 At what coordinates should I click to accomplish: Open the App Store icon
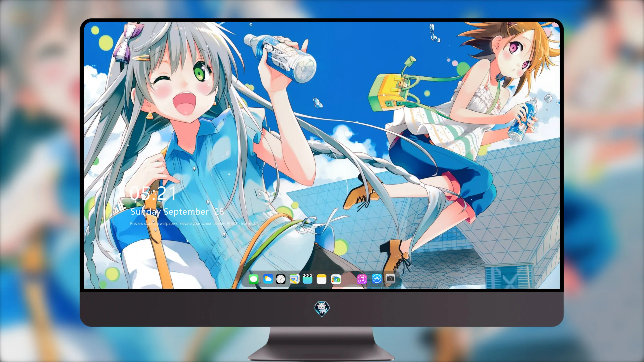click(x=377, y=279)
